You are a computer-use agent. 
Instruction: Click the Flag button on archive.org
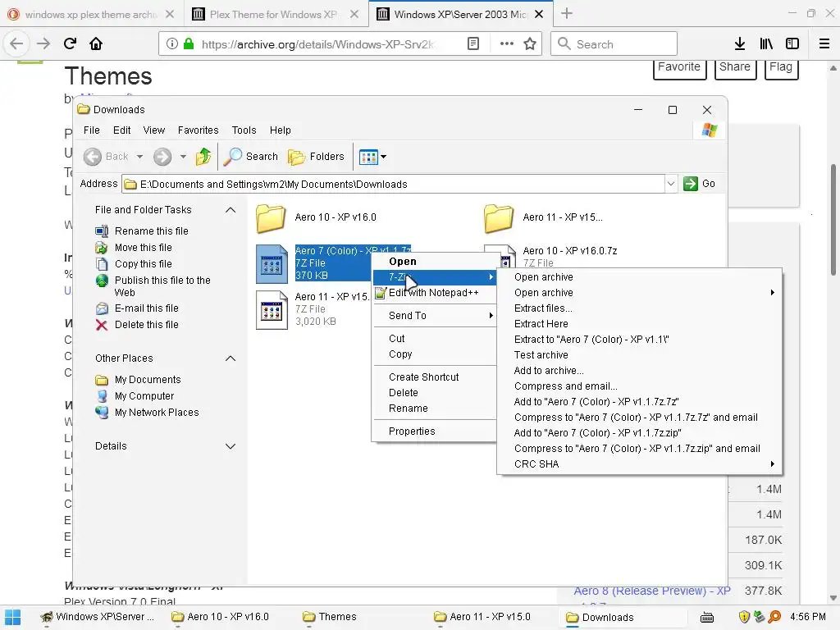coord(781,69)
